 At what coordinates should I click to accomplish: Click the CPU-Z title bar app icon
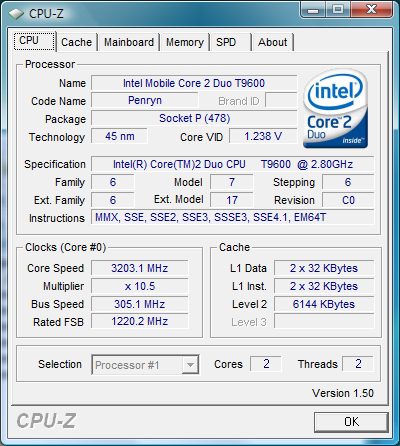[16, 14]
